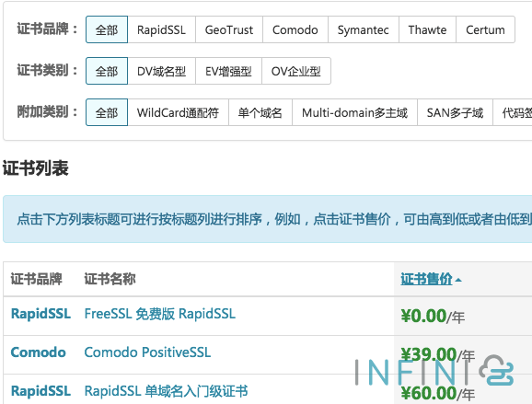Click the ¥39.00/年 price cell
The height and width of the screenshot is (404, 532).
coord(438,355)
